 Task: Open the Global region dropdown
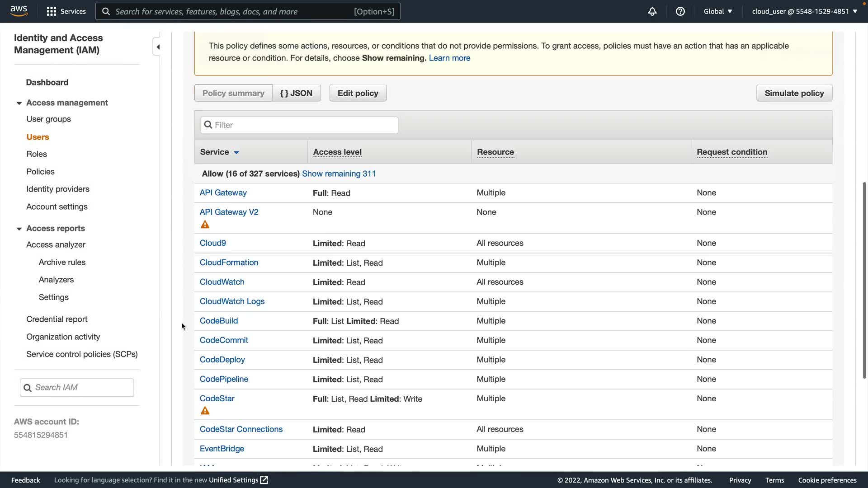(x=717, y=11)
